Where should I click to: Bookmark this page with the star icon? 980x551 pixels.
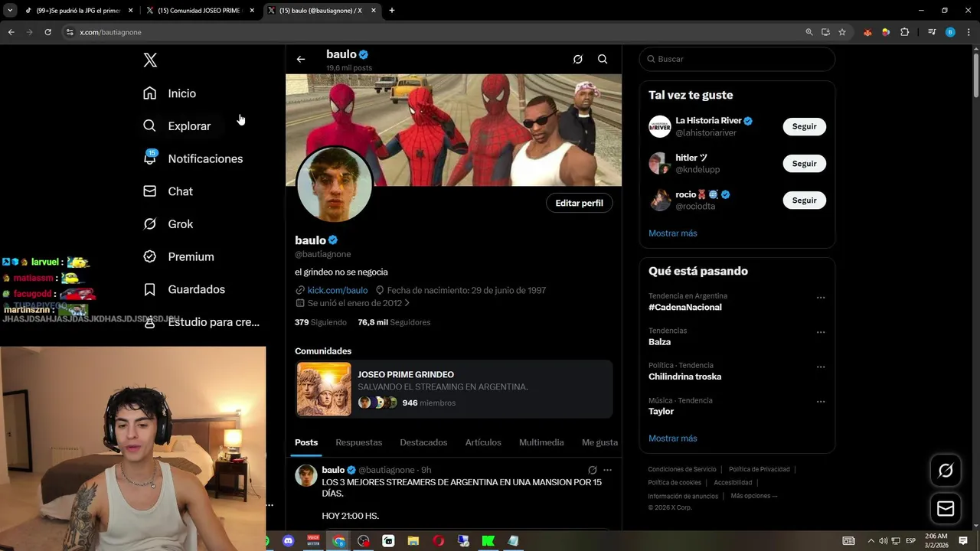[x=842, y=32]
